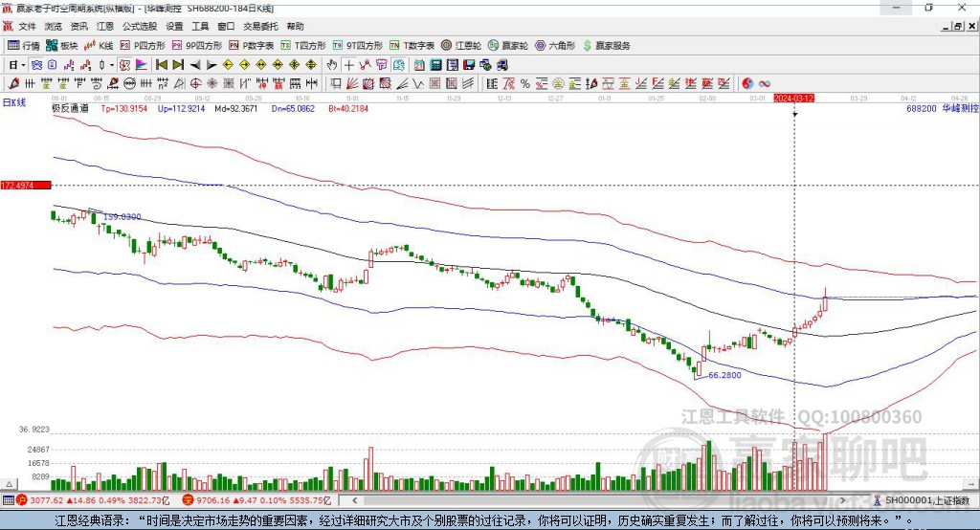Viewport: 980px width, 530px height.
Task: Open the 文件 menu
Action: (x=27, y=26)
